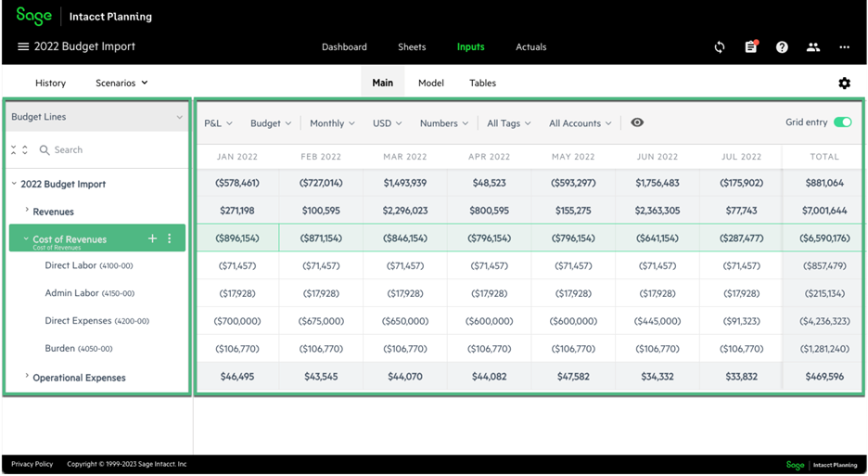Open the P&L dropdown

click(218, 123)
